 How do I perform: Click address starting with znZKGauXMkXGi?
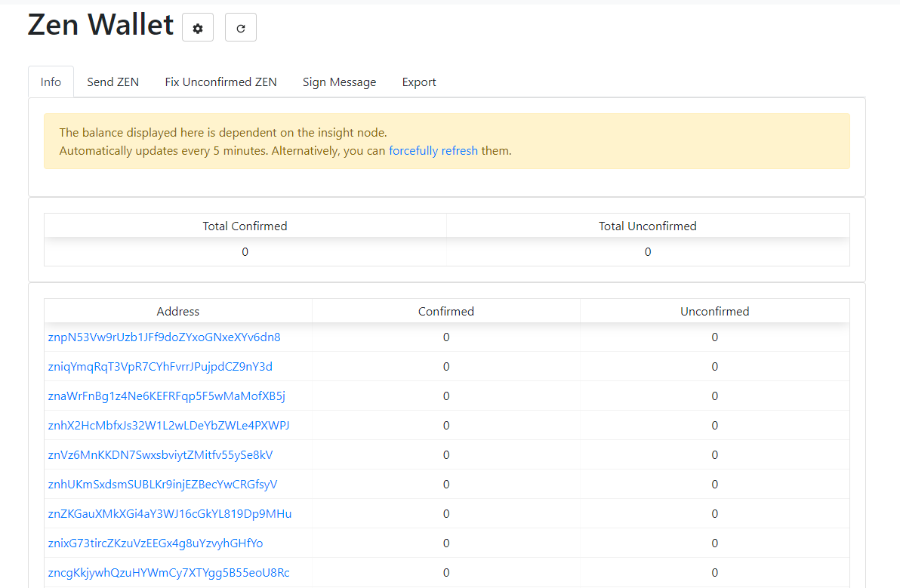pyautogui.click(x=169, y=514)
